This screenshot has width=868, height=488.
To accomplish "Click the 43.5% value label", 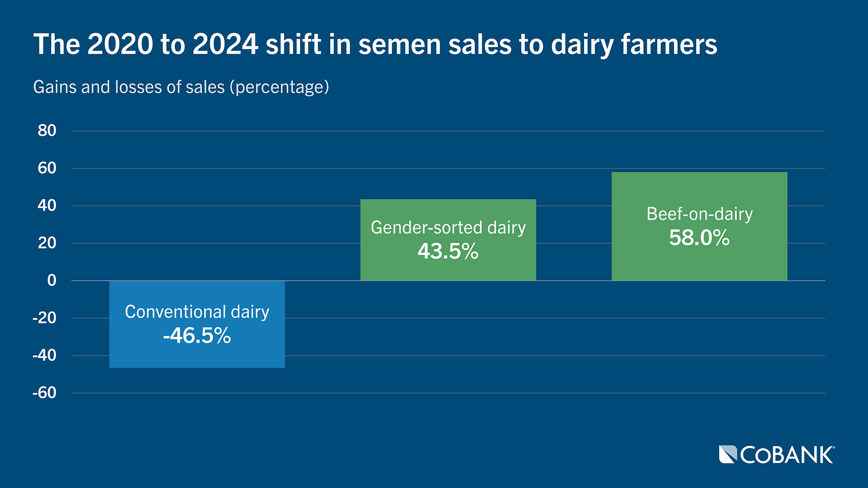I will [x=448, y=252].
